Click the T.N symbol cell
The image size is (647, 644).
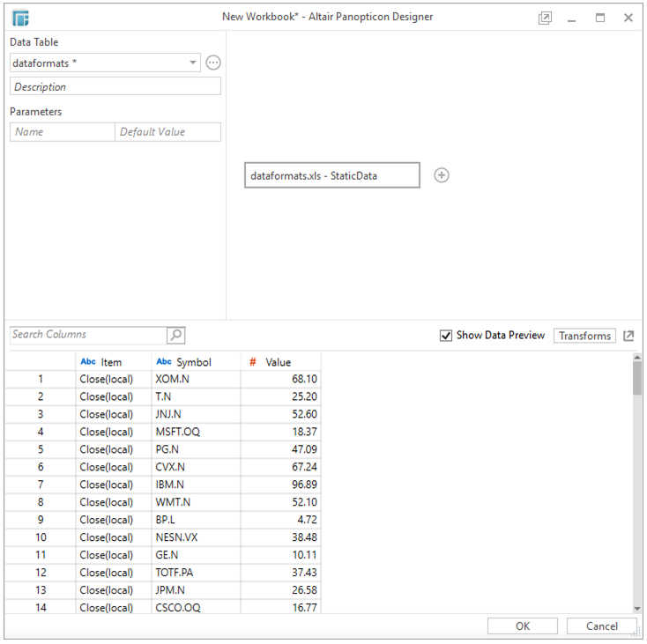pyautogui.click(x=196, y=396)
